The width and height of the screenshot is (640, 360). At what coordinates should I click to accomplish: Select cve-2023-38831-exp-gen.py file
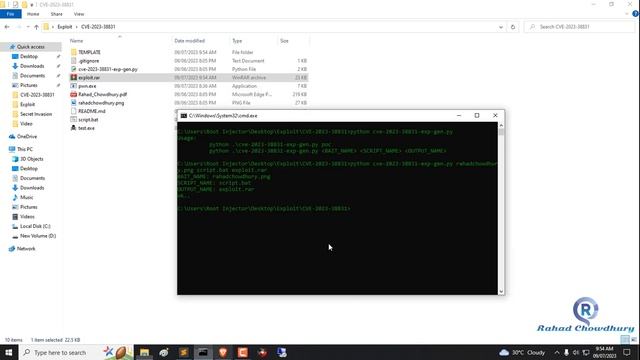point(108,69)
